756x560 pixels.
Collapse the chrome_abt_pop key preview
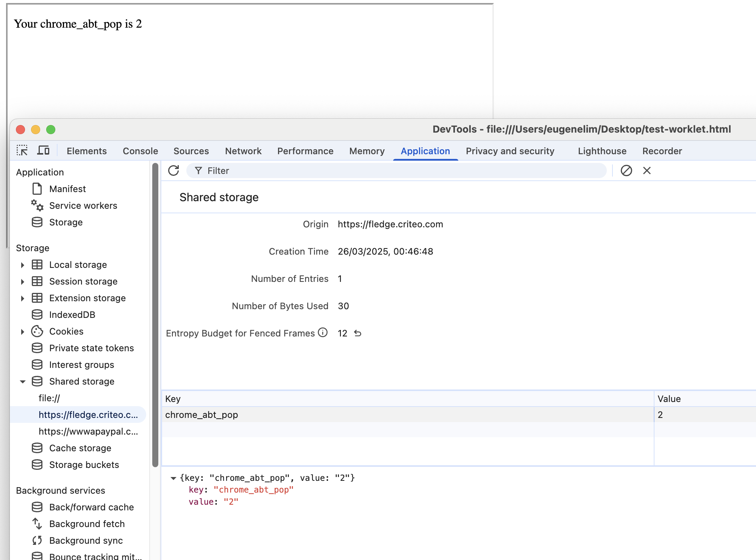pyautogui.click(x=174, y=478)
